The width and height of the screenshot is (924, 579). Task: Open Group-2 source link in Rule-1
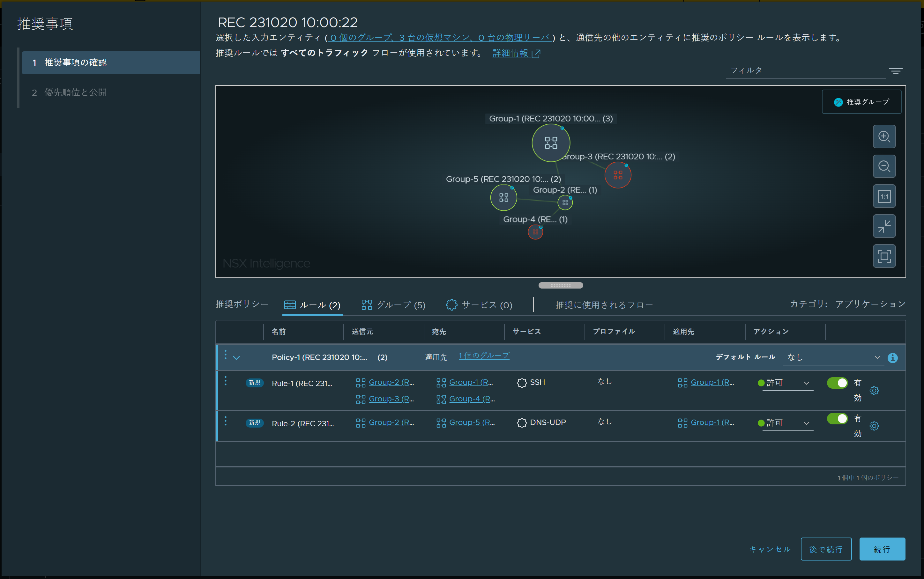click(x=391, y=382)
